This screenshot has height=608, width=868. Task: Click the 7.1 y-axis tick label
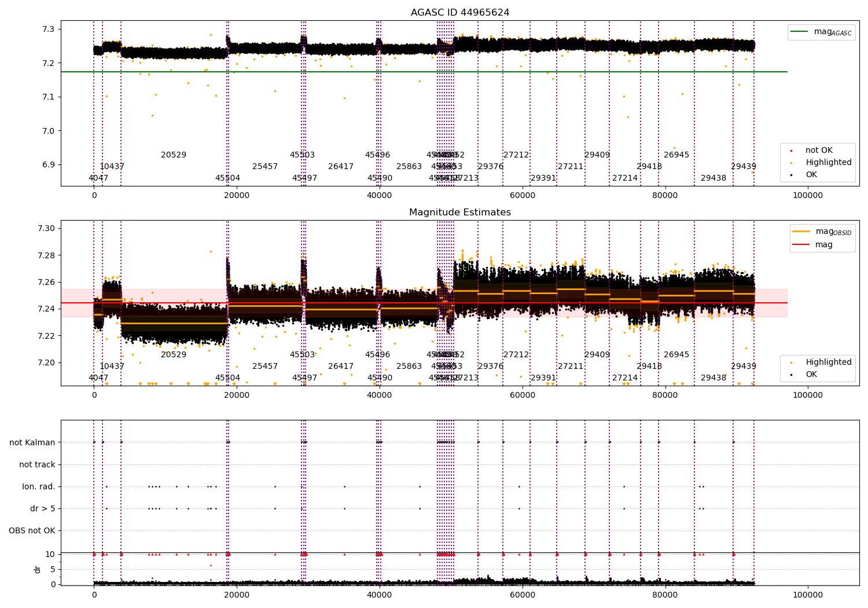click(x=49, y=97)
